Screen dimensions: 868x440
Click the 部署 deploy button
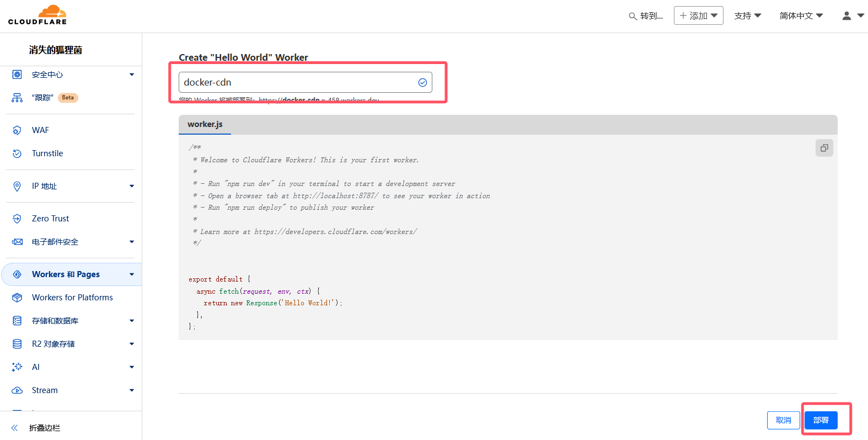click(x=821, y=420)
